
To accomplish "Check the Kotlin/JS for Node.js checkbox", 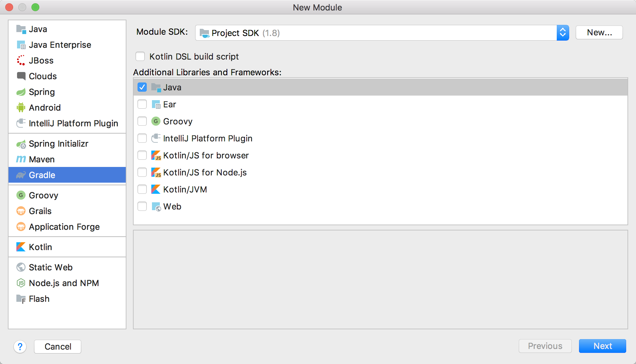I will (x=142, y=172).
